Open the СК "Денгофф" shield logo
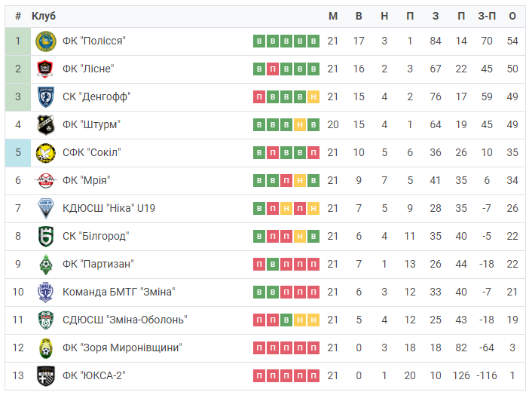This screenshot has width=532, height=395. coord(46,96)
